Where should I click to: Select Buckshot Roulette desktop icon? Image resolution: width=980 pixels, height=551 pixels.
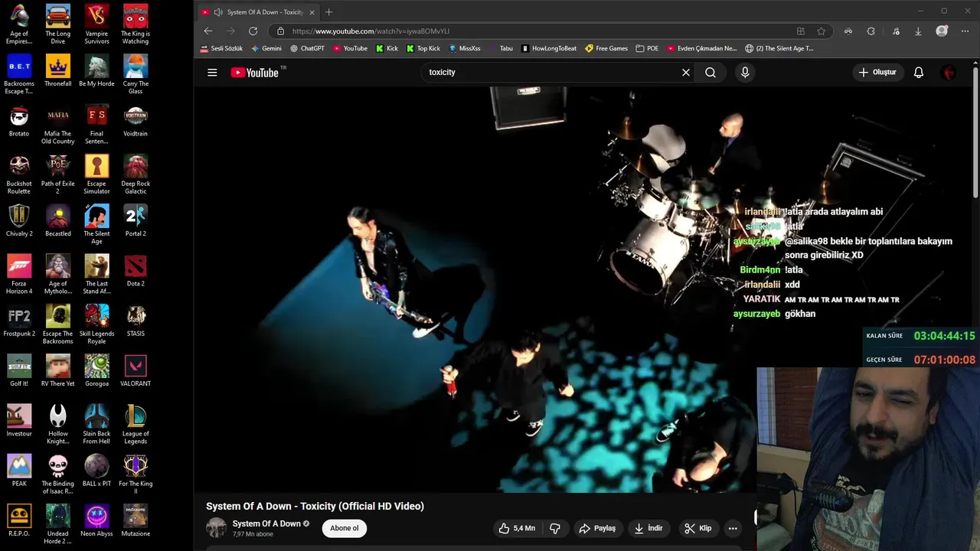(x=19, y=174)
